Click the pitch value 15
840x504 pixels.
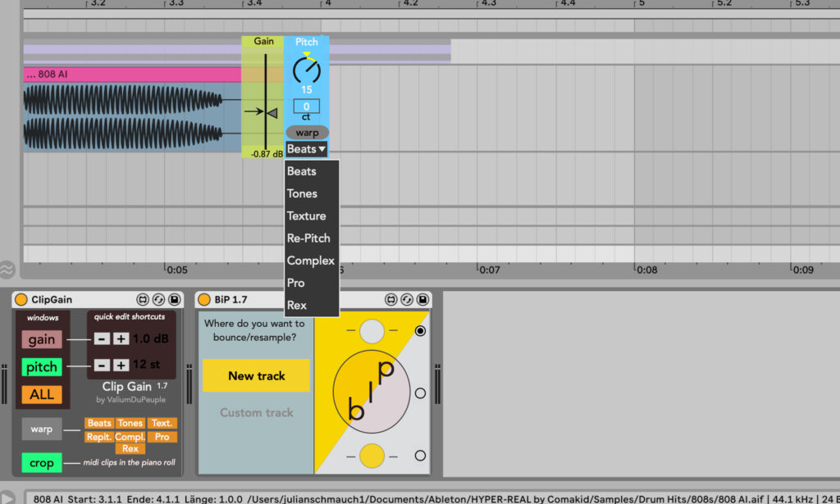coord(307,90)
